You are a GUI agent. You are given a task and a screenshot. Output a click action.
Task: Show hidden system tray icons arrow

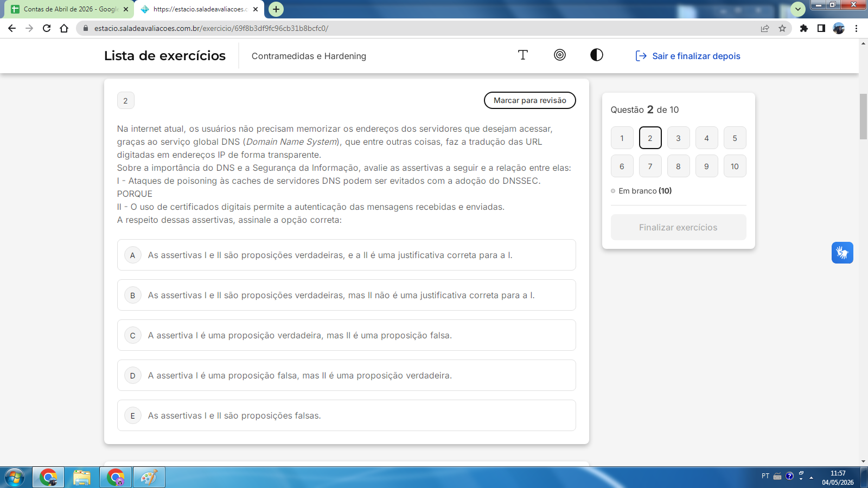coord(811,478)
